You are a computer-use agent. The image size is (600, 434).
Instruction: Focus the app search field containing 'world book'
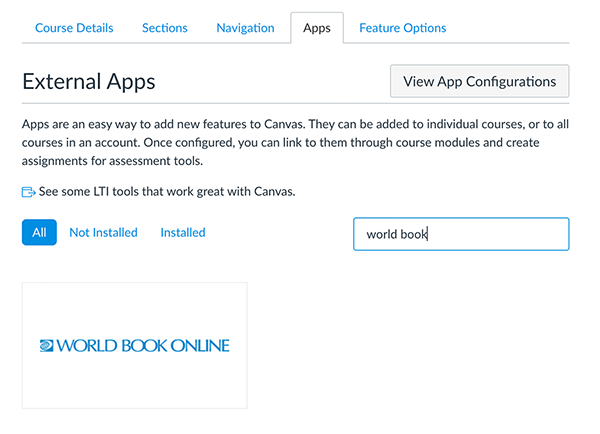point(461,234)
